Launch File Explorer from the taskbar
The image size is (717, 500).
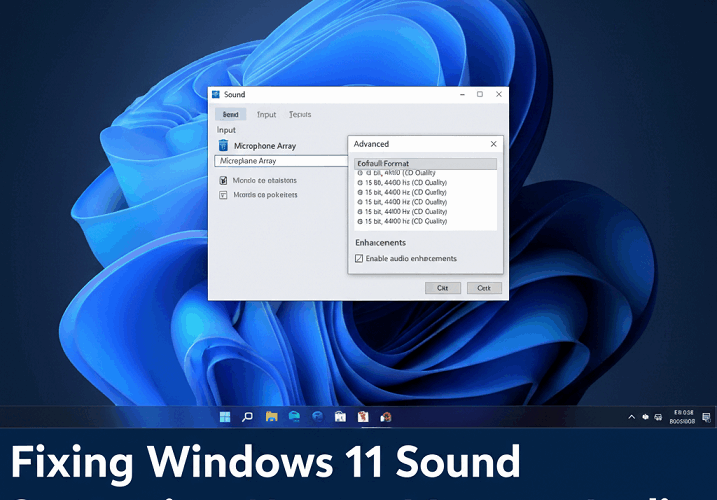[x=272, y=417]
